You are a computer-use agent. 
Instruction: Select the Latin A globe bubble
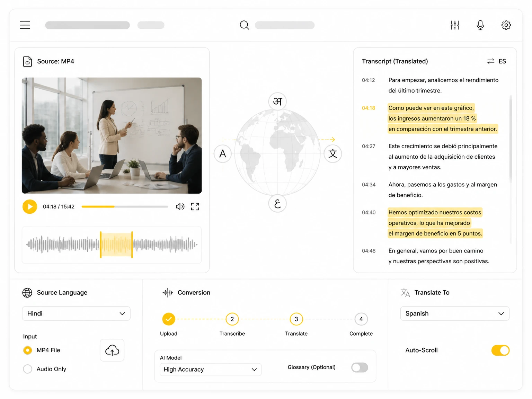coord(223,153)
